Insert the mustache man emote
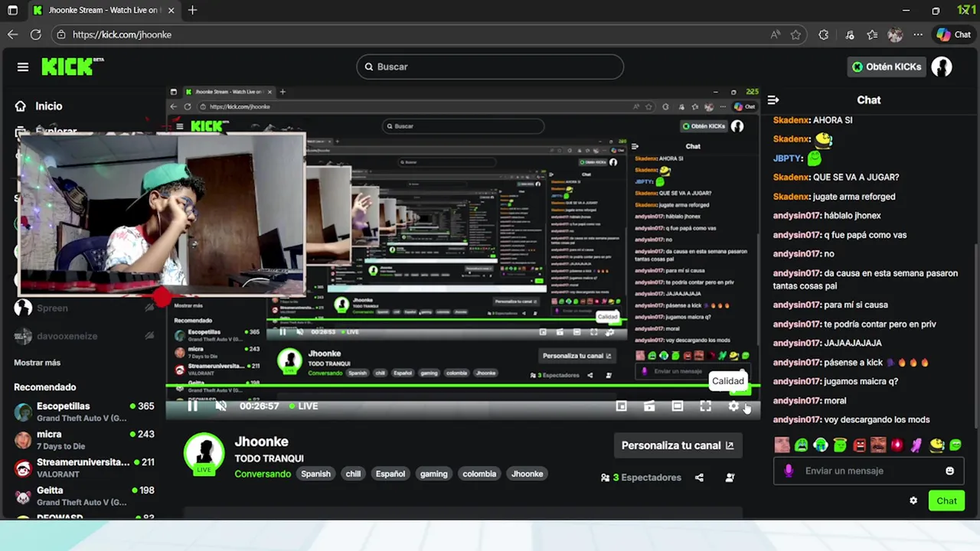Screen dimensions: 980x551 coord(878,445)
